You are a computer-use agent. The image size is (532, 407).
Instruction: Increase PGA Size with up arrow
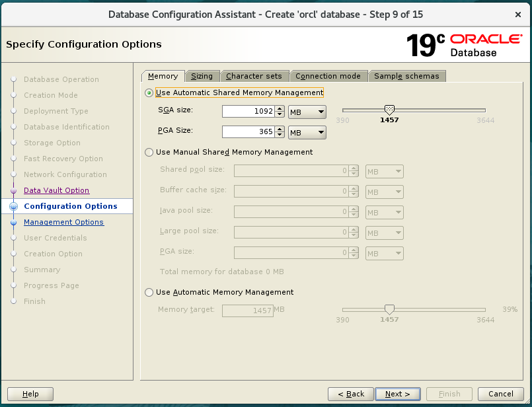point(280,129)
